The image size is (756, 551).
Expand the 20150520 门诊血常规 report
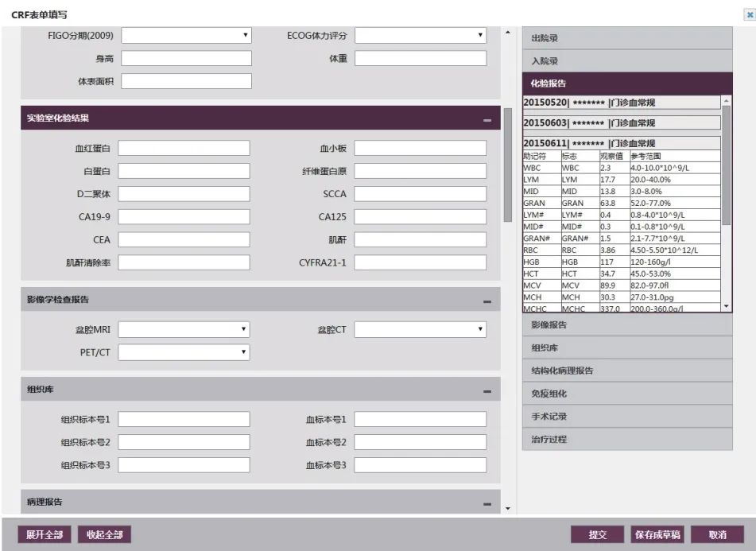[x=620, y=103]
